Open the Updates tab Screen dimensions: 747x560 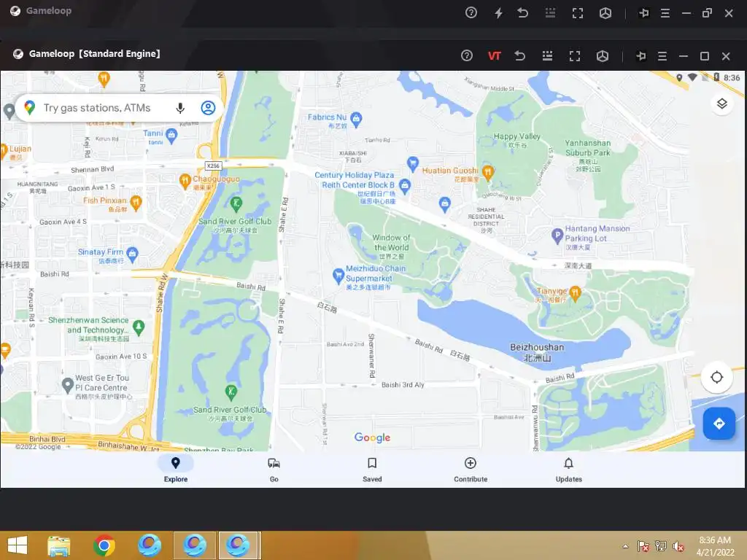pos(569,470)
